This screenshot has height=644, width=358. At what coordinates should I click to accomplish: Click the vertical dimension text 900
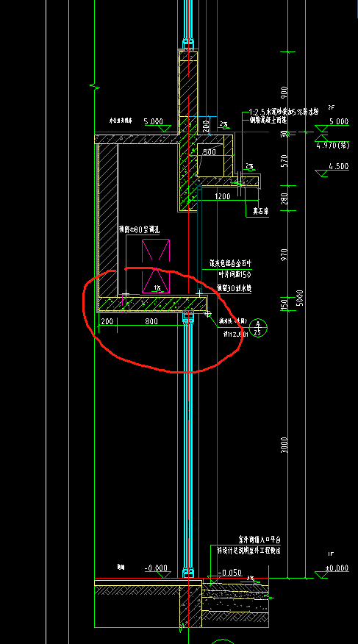(x=284, y=92)
